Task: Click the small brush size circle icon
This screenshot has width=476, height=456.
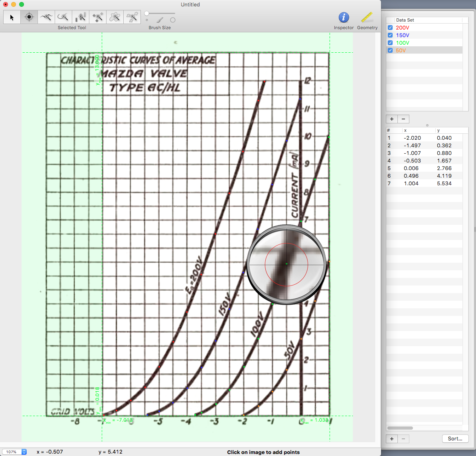Action: point(147,20)
